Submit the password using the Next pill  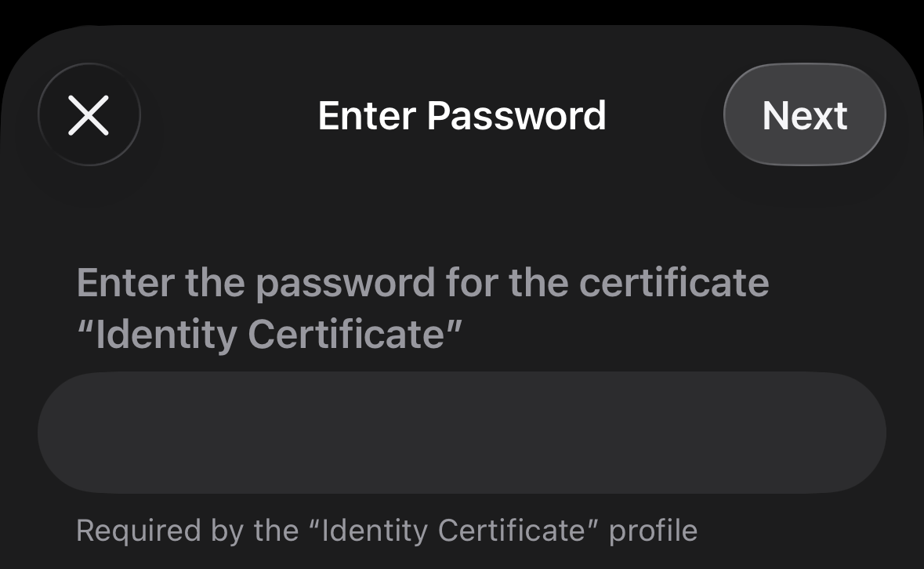(x=804, y=115)
